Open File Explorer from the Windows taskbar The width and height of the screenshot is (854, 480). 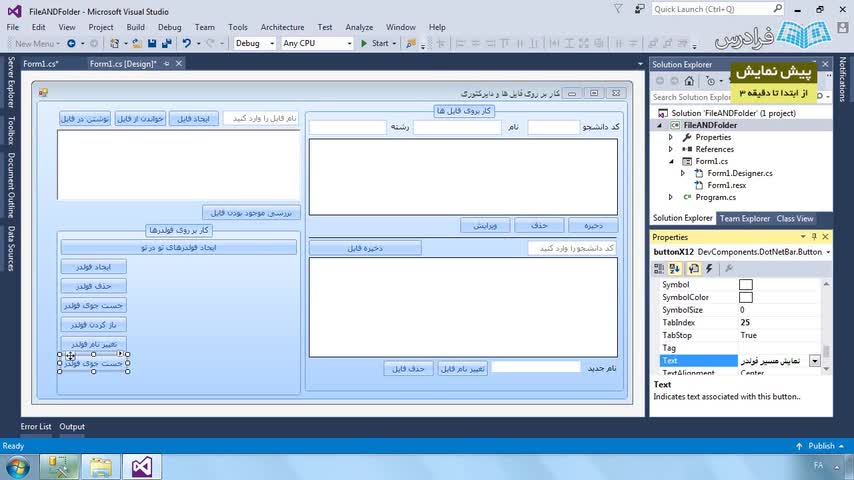(101, 467)
